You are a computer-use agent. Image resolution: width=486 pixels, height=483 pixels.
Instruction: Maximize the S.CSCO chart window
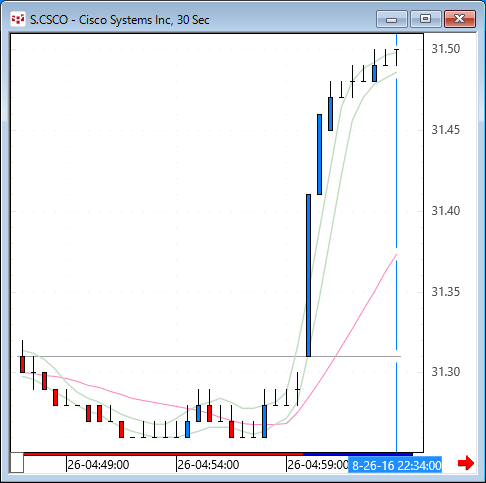click(426, 19)
